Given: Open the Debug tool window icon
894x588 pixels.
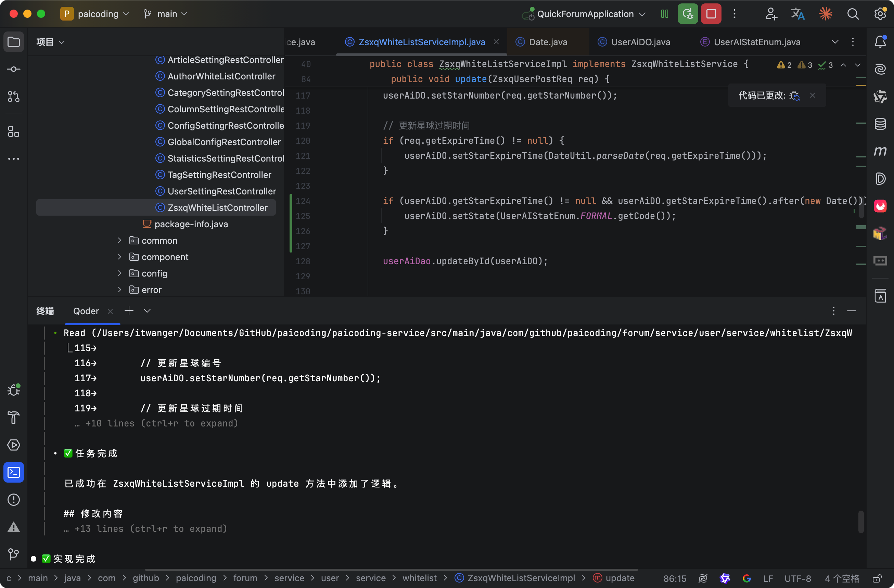Looking at the screenshot, I should 14,390.
